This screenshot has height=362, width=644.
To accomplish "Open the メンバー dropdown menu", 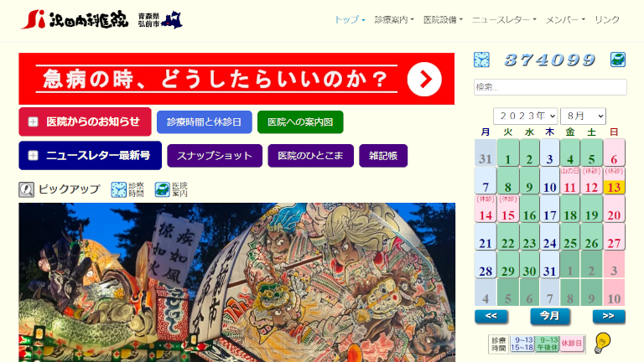I will (x=565, y=20).
